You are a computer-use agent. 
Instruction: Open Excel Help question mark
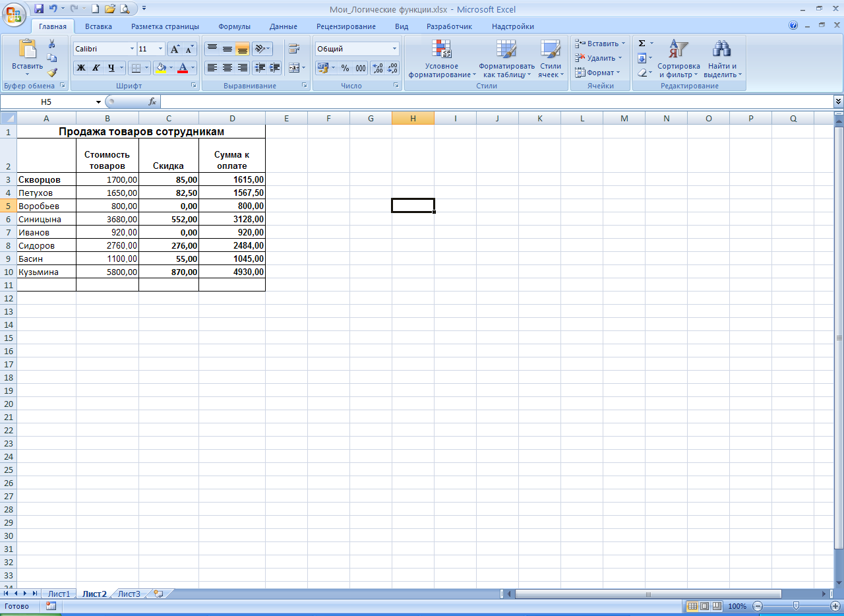tap(793, 26)
